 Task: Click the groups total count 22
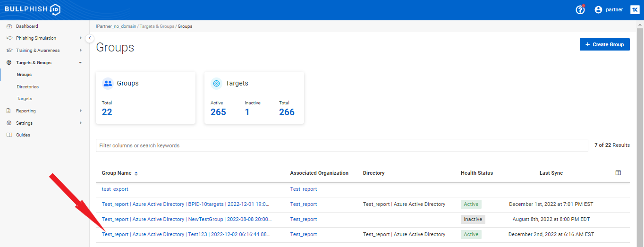(107, 112)
